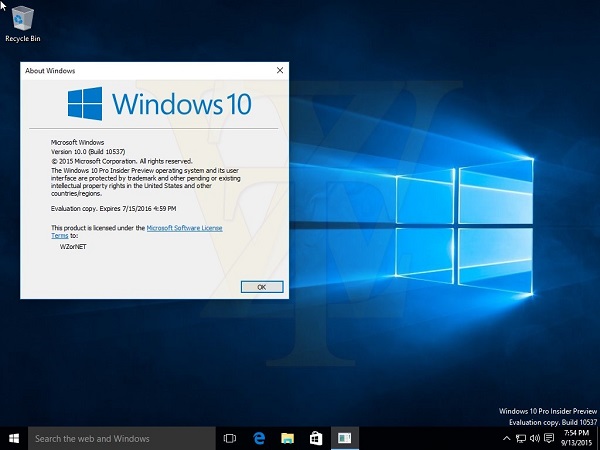This screenshot has height=450, width=600.
Task: Click the OK button in About Windows
Action: click(x=261, y=286)
